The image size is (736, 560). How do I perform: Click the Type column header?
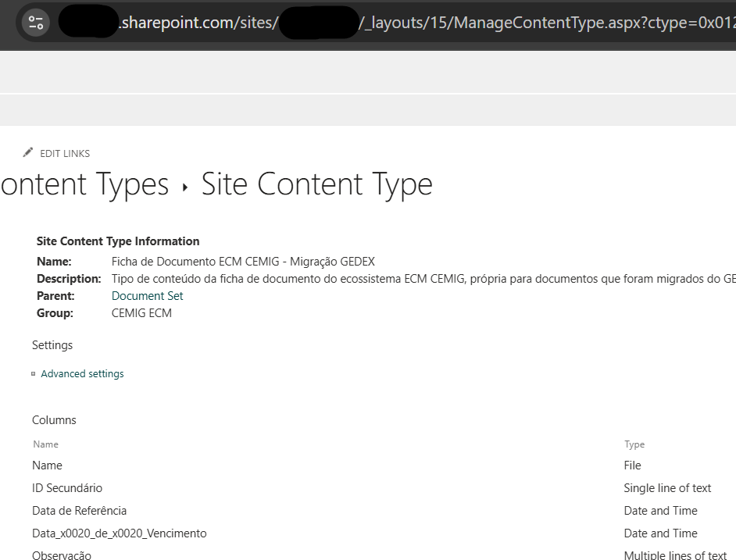[x=634, y=444]
